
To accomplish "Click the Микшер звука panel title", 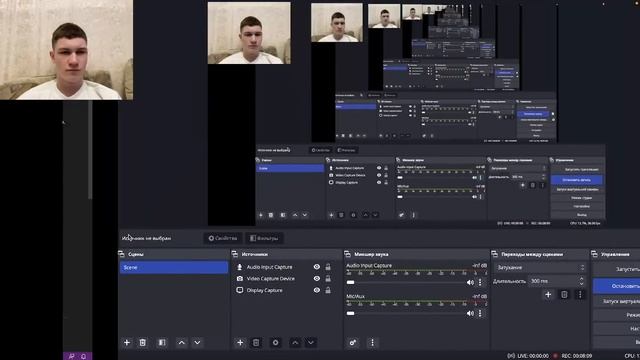I will 371,254.
